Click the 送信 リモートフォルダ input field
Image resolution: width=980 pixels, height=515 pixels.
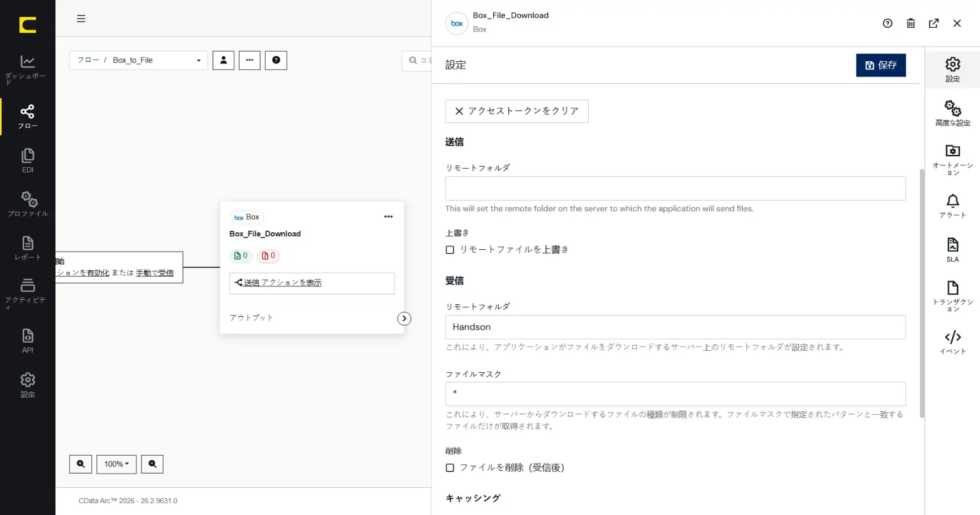point(675,188)
